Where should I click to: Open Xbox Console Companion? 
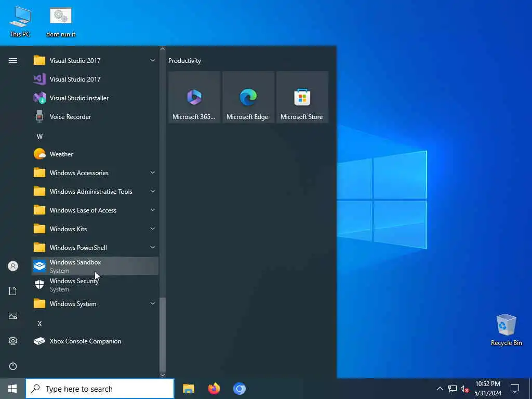point(95,341)
